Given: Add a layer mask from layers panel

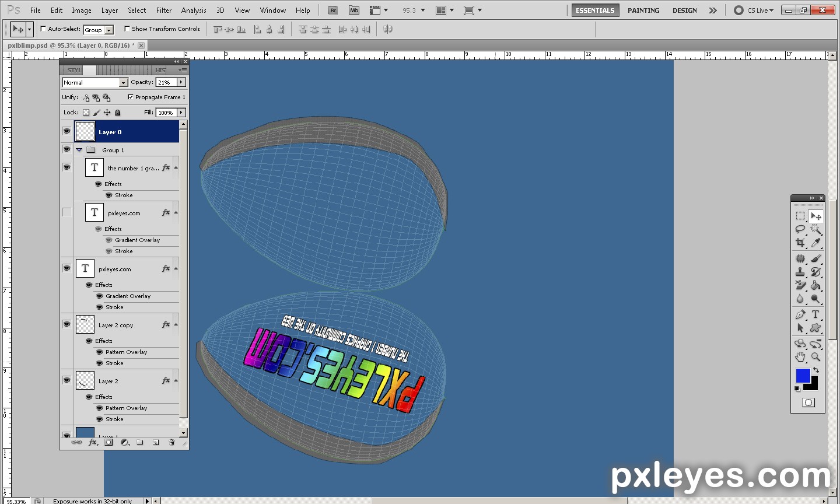Looking at the screenshot, I should [x=108, y=442].
